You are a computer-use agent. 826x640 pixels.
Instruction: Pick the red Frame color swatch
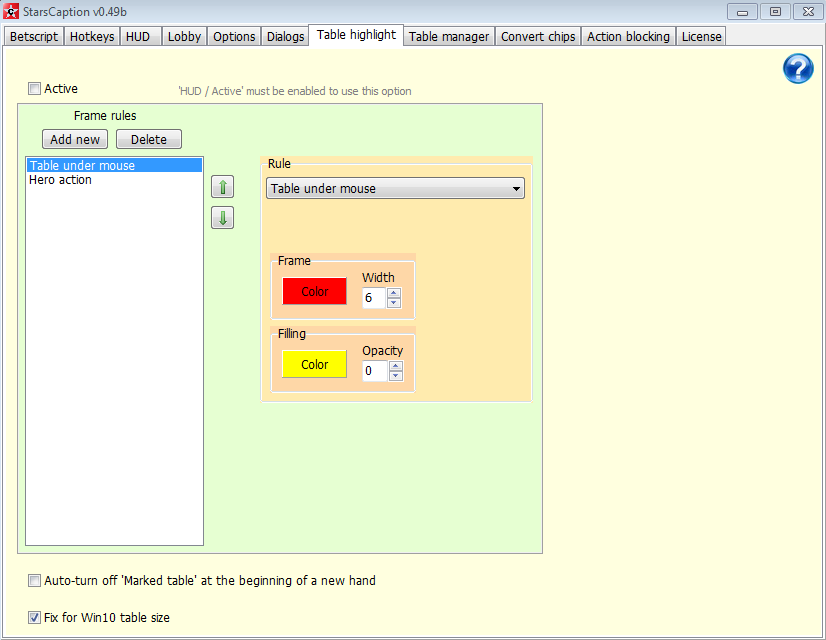(314, 292)
